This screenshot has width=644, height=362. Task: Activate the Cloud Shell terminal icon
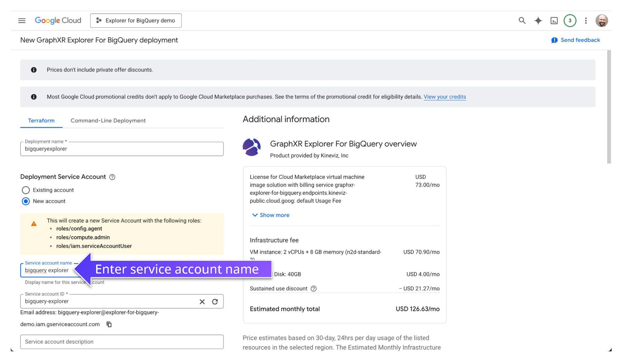554,21
